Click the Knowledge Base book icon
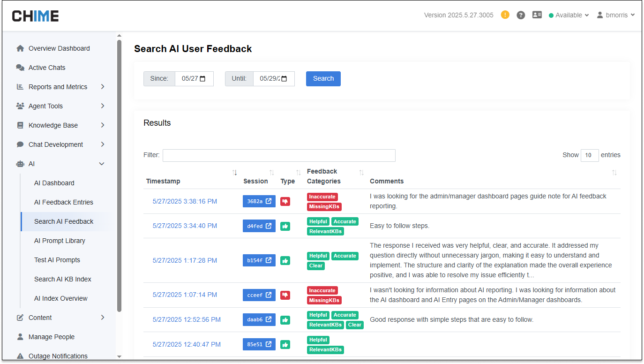Viewport: 644px width, 364px height. (20, 125)
